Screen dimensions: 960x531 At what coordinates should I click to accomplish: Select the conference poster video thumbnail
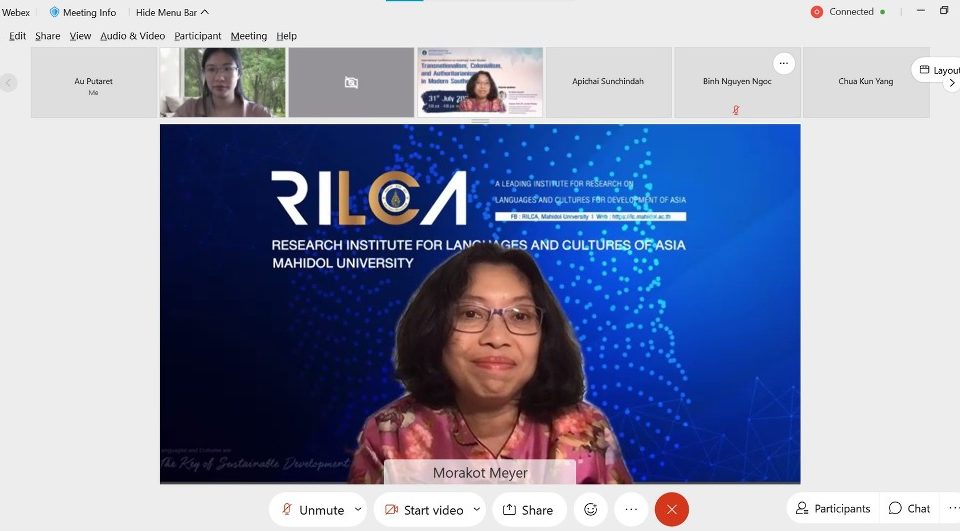[x=480, y=82]
